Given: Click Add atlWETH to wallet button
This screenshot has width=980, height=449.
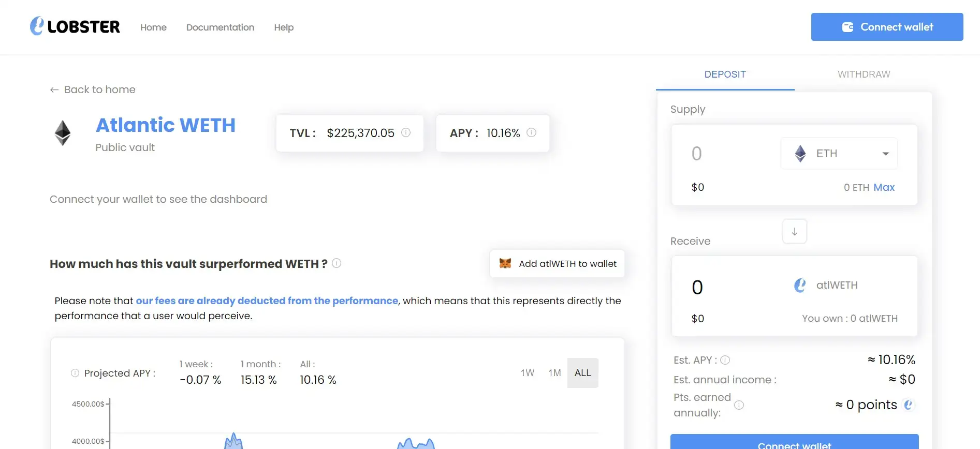Looking at the screenshot, I should tap(557, 264).
